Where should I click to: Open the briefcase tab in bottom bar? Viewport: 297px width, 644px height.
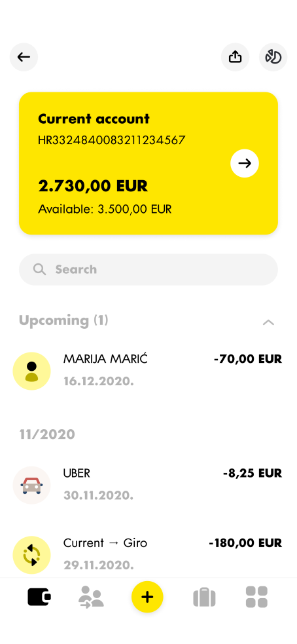coord(204,597)
